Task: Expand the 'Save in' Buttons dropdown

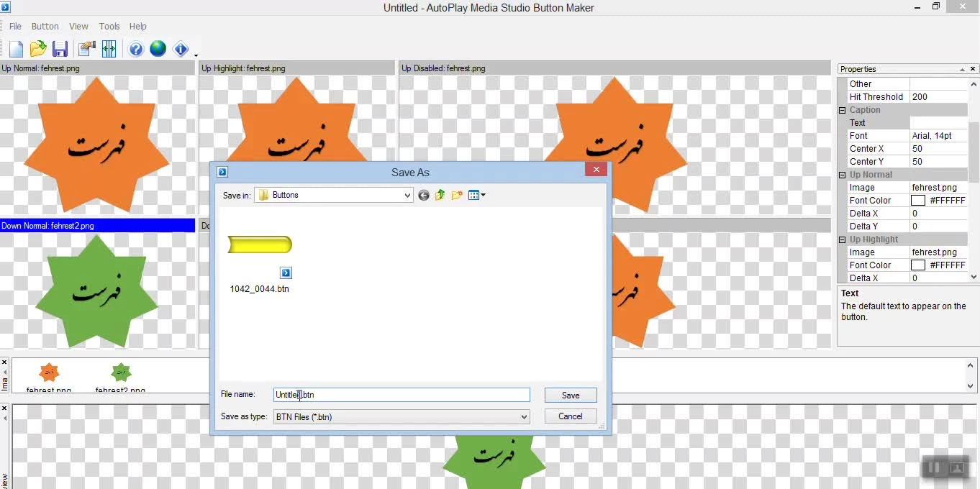Action: pos(407,195)
